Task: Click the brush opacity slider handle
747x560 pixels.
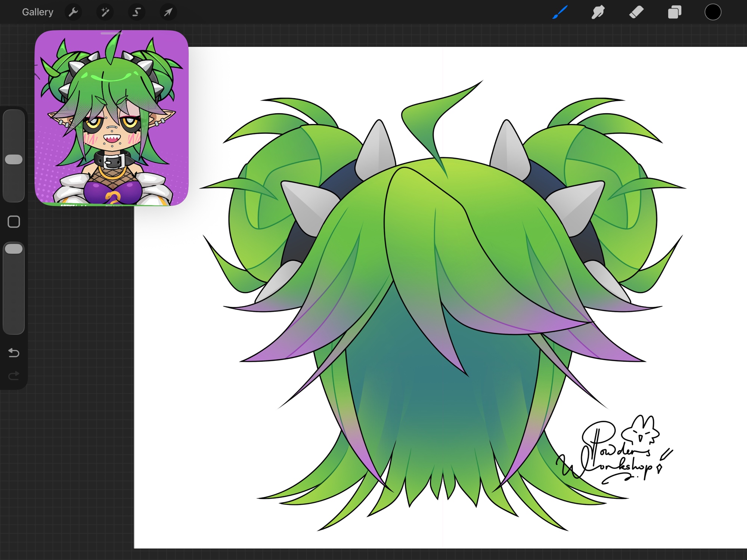Action: click(x=14, y=249)
